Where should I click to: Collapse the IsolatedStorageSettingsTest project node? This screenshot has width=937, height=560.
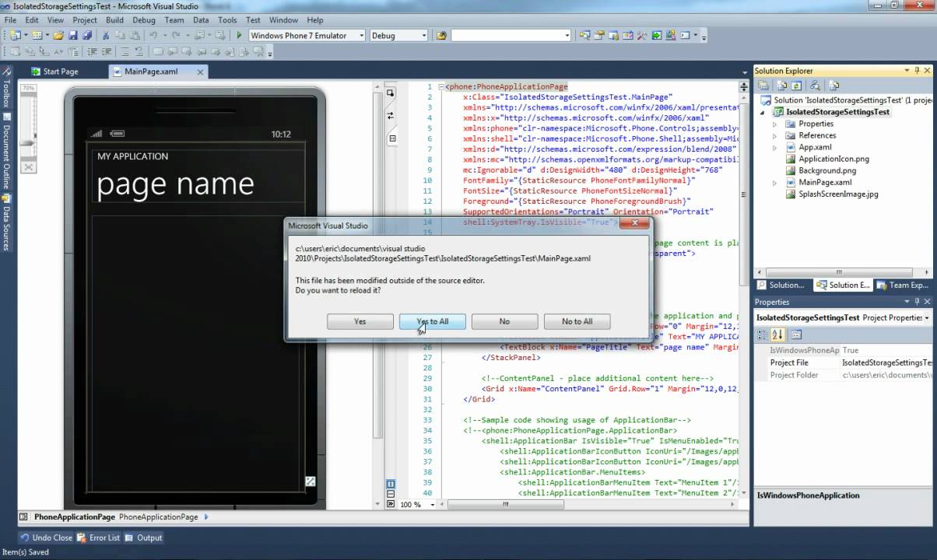pos(763,112)
